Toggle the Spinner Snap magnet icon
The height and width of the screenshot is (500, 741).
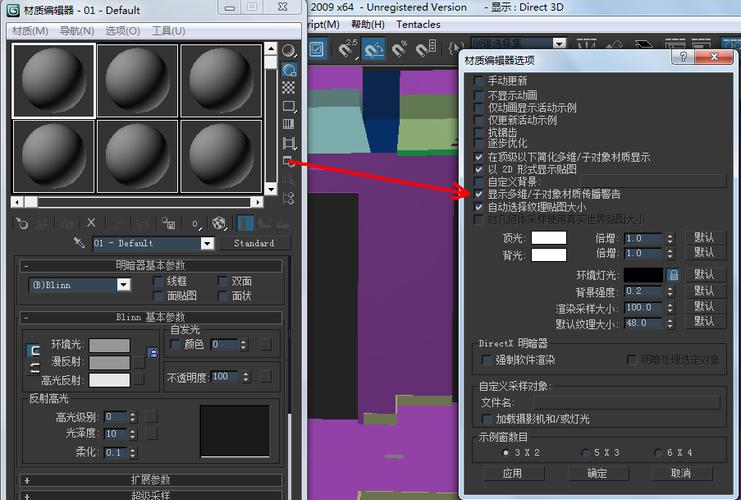pyautogui.click(x=425, y=49)
